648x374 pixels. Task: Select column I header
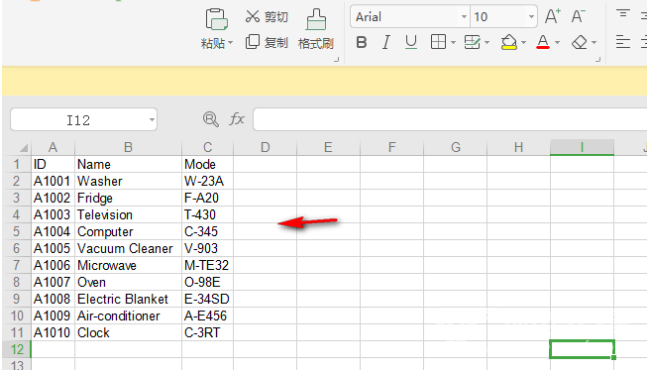click(x=582, y=148)
